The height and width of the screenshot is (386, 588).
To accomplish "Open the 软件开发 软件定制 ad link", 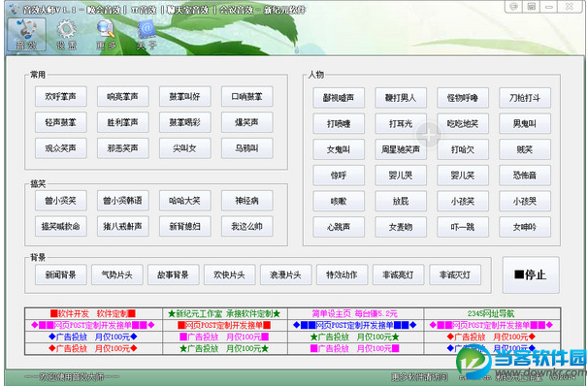I will click(x=93, y=313).
